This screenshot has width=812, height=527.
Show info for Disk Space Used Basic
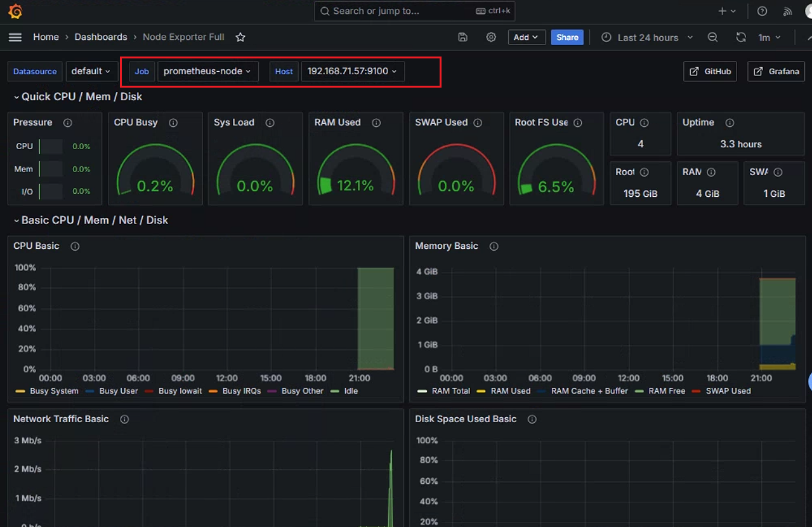point(532,419)
